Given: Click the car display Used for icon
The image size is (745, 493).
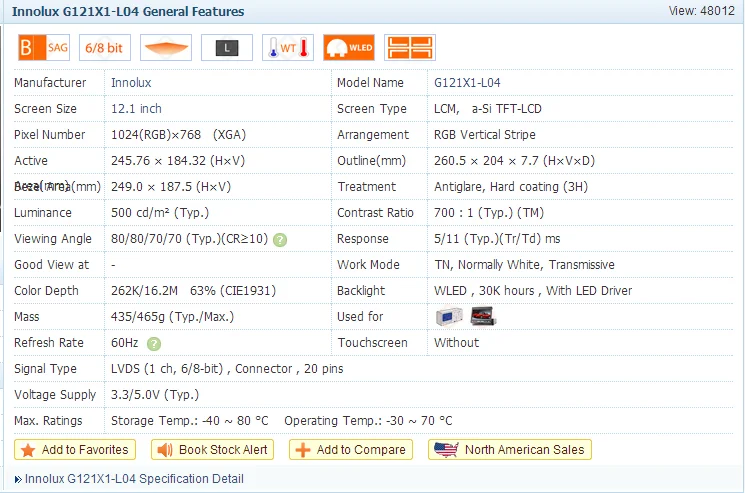Looking at the screenshot, I should pos(483,316).
